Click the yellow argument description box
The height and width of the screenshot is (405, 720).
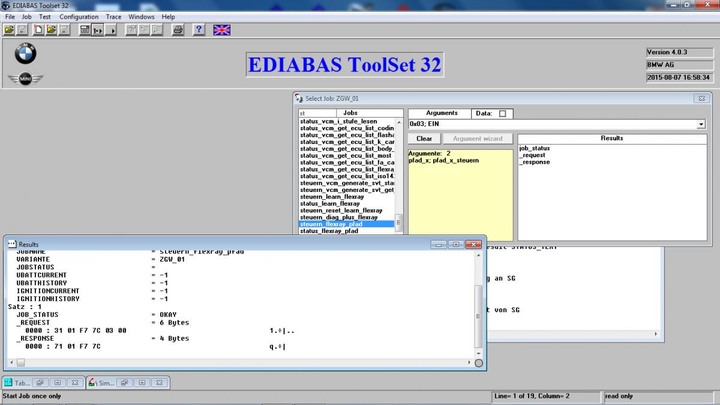461,195
